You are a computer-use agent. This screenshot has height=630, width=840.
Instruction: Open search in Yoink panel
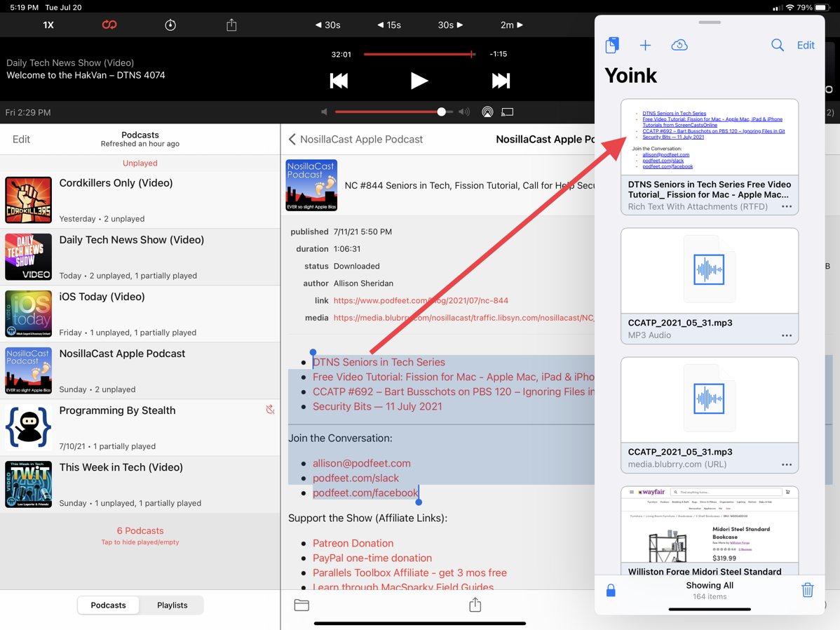click(x=777, y=46)
